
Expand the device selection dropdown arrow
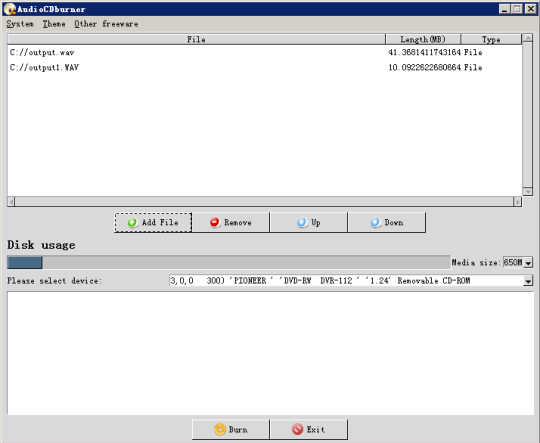click(x=528, y=281)
